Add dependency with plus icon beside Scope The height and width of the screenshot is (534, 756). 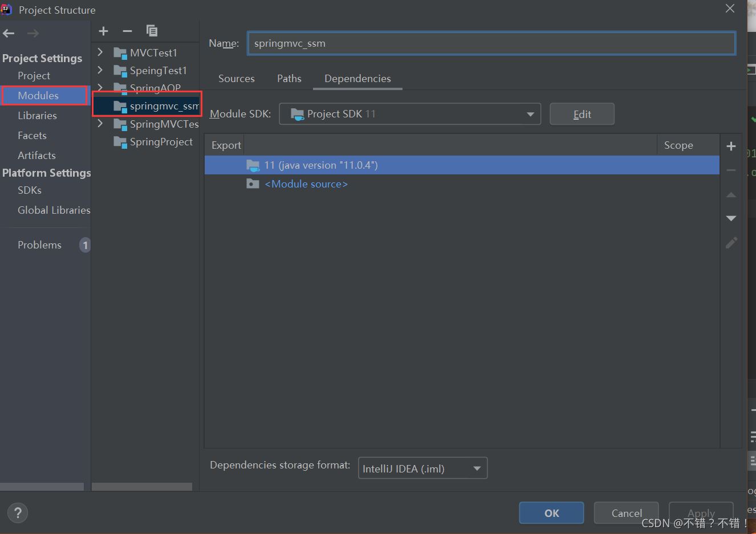[x=731, y=146]
